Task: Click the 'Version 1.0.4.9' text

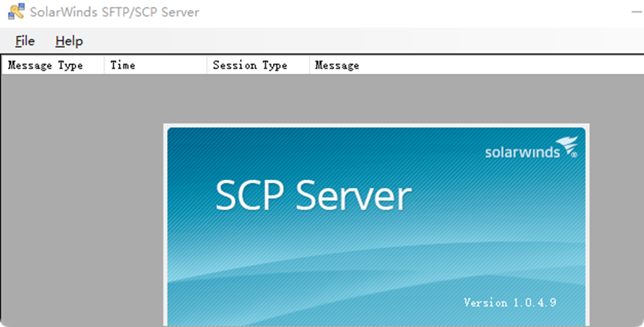Action: point(510,303)
